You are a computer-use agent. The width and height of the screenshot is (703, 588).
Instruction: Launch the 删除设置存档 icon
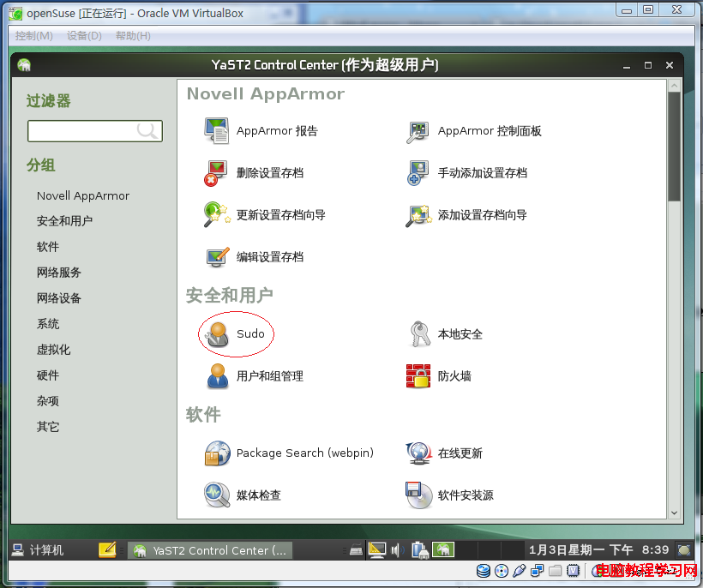217,173
